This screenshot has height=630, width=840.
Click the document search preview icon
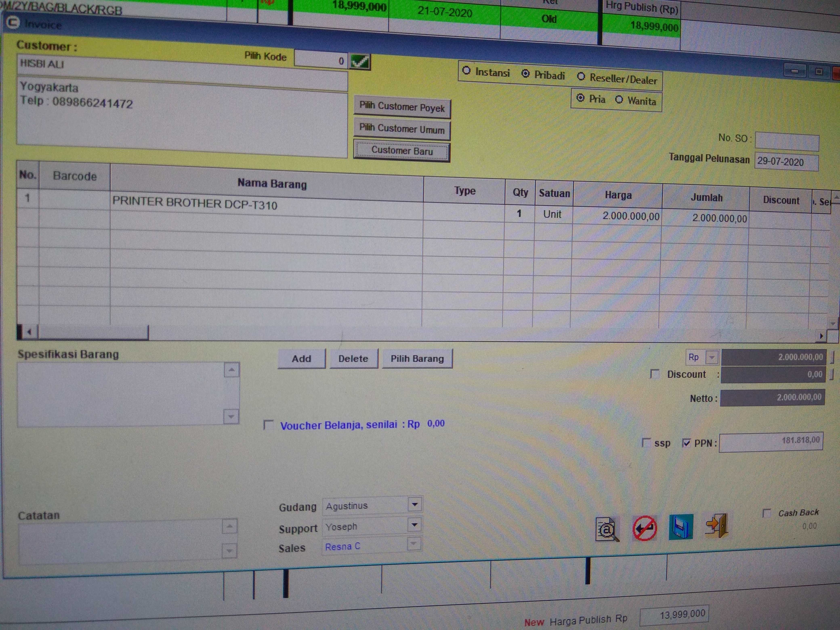tap(606, 529)
